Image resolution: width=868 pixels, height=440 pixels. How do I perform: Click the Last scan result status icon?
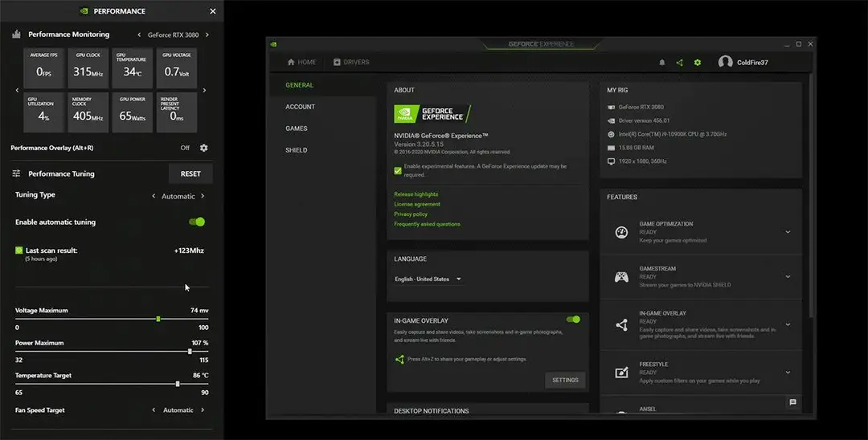pyautogui.click(x=18, y=251)
